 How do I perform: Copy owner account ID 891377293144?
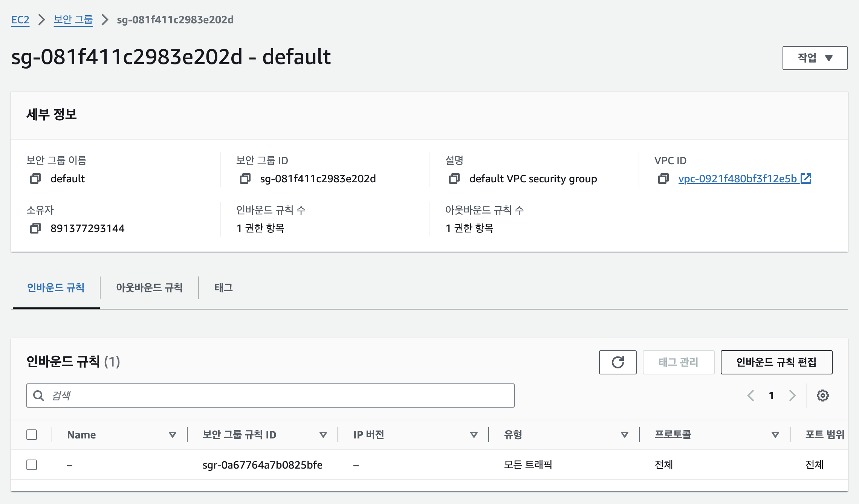click(x=35, y=228)
